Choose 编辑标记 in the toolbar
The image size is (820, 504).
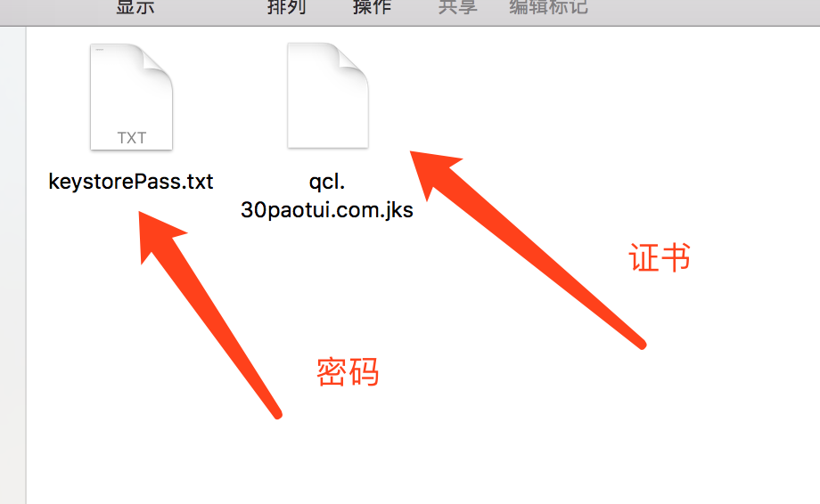pyautogui.click(x=548, y=7)
